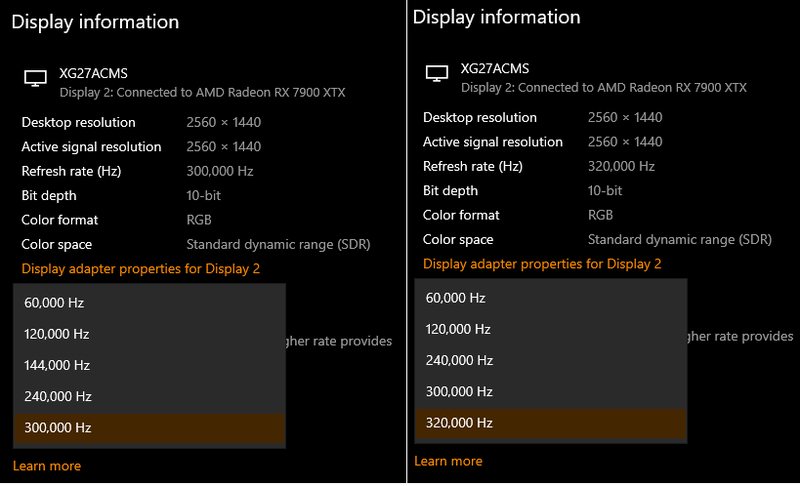
Task: Click the monitor icon in the right panel
Action: tap(436, 74)
